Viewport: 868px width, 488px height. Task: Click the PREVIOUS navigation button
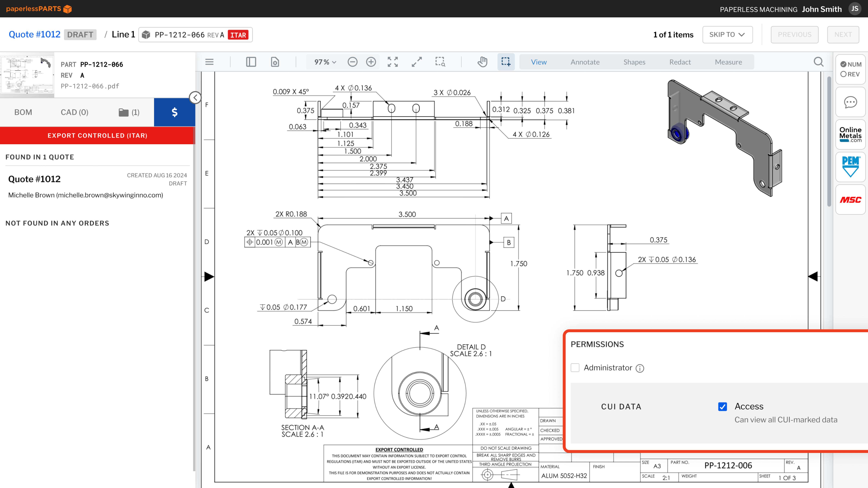pyautogui.click(x=795, y=34)
